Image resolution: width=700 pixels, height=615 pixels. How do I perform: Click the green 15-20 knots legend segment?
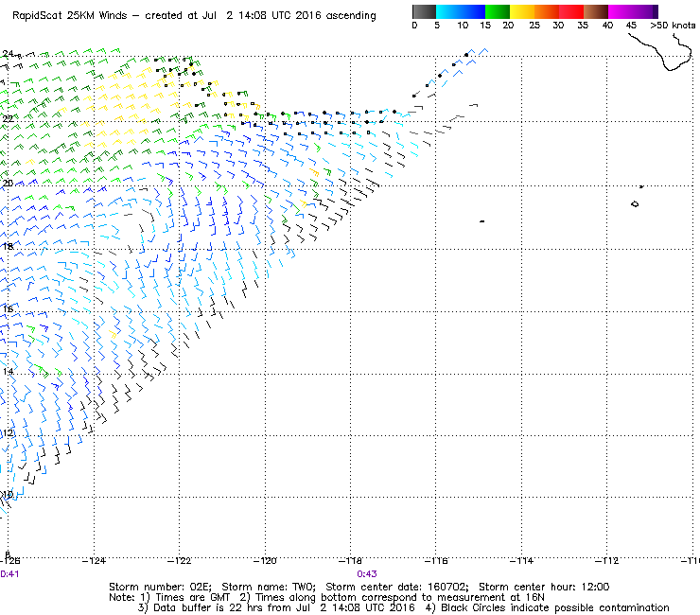(498, 11)
